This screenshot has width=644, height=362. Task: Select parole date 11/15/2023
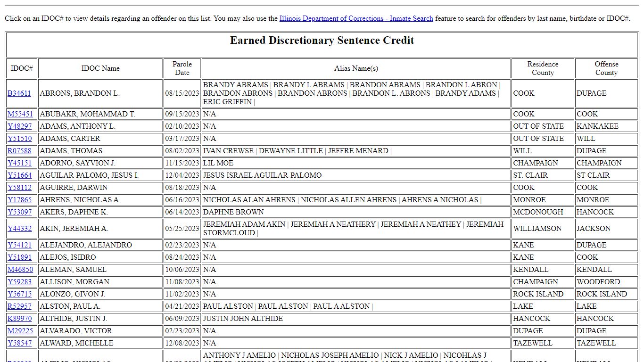pos(182,163)
